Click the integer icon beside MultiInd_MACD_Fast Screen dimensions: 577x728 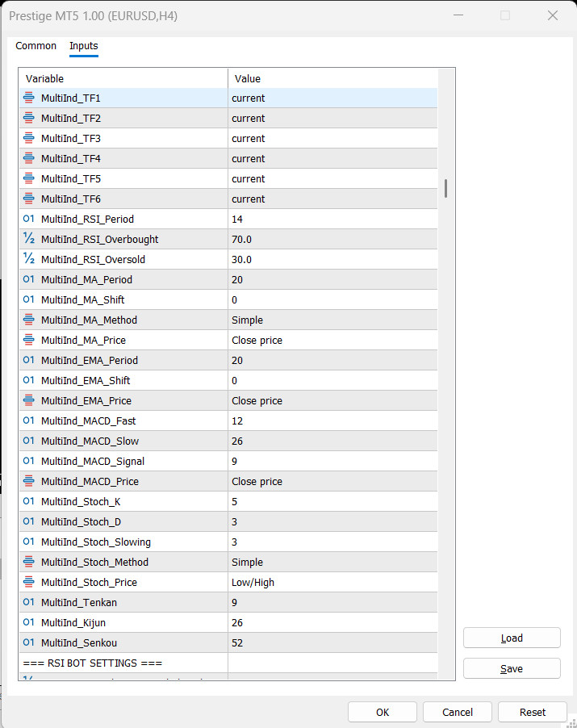[x=29, y=420]
